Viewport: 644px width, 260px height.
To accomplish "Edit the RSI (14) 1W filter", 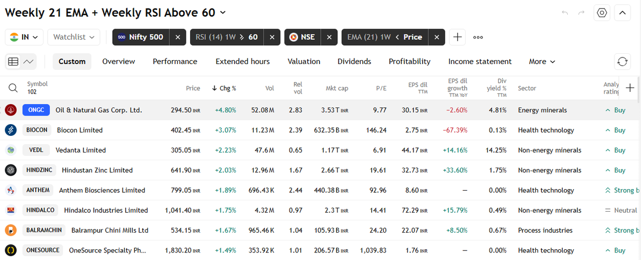I will click(x=227, y=37).
